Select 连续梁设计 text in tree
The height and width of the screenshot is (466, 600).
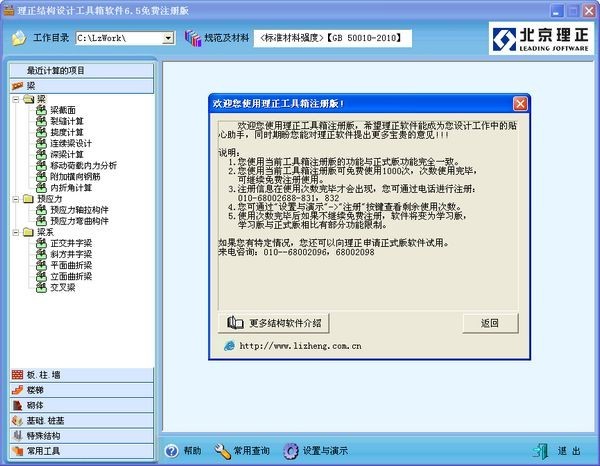(71, 143)
